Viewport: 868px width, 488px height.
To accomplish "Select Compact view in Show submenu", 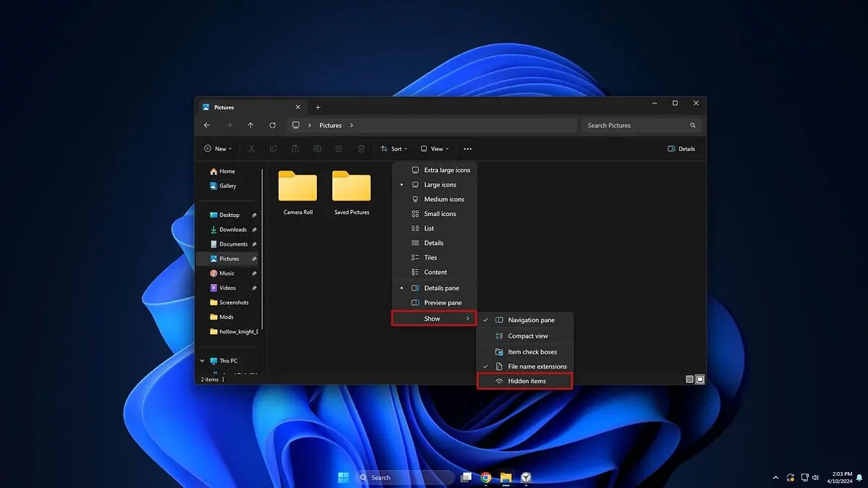I will coord(527,336).
